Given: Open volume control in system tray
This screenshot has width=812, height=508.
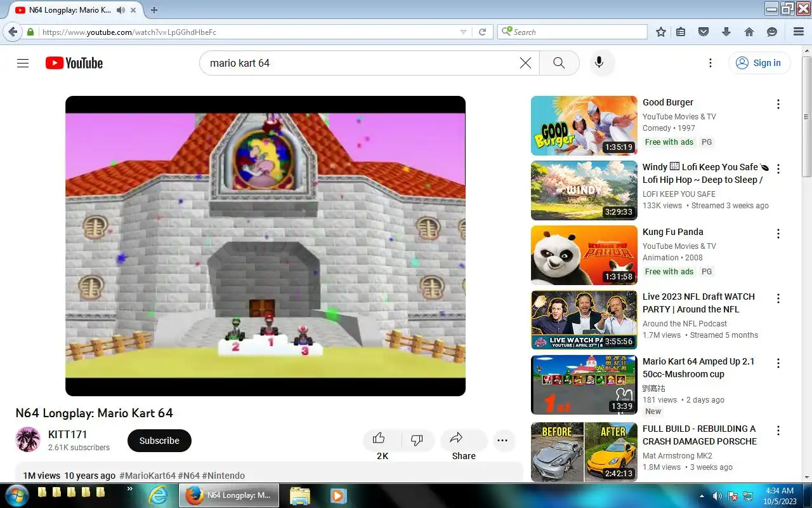Looking at the screenshot, I should point(717,496).
